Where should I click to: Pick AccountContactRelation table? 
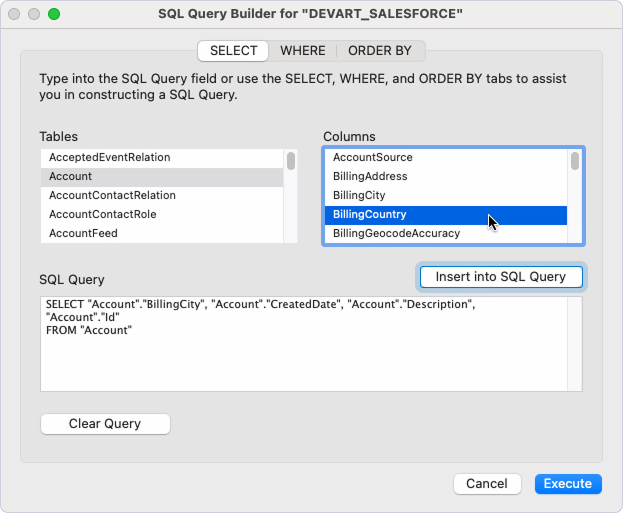(162, 195)
